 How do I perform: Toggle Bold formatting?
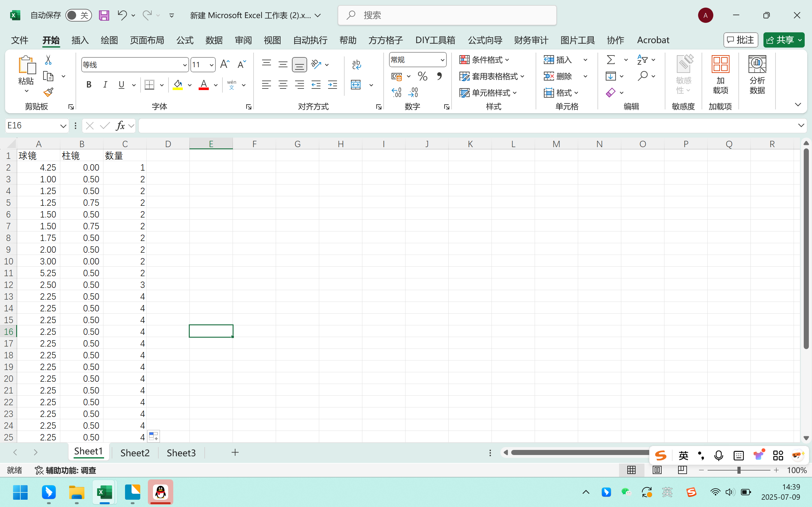[x=89, y=85]
